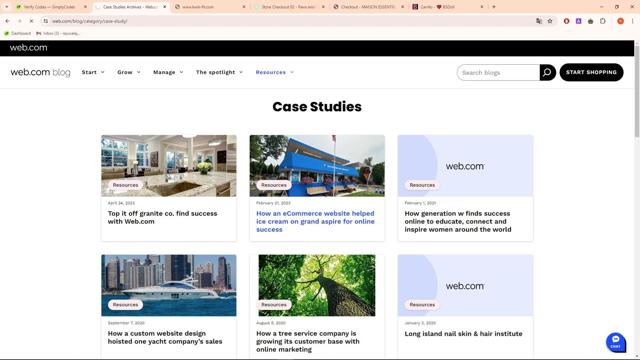This screenshot has height=360, width=640.
Task: Click the Chrome profile avatar
Action: click(x=620, y=21)
